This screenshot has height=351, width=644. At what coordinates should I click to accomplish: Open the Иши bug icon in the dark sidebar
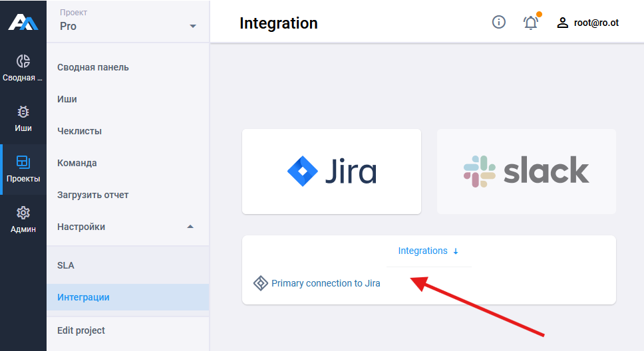(x=23, y=112)
